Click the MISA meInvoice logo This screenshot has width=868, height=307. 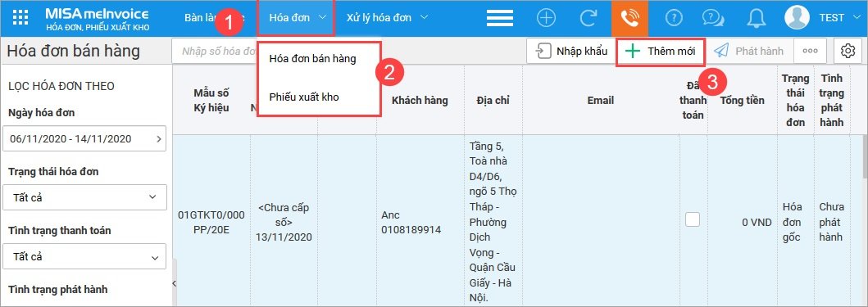(x=97, y=18)
